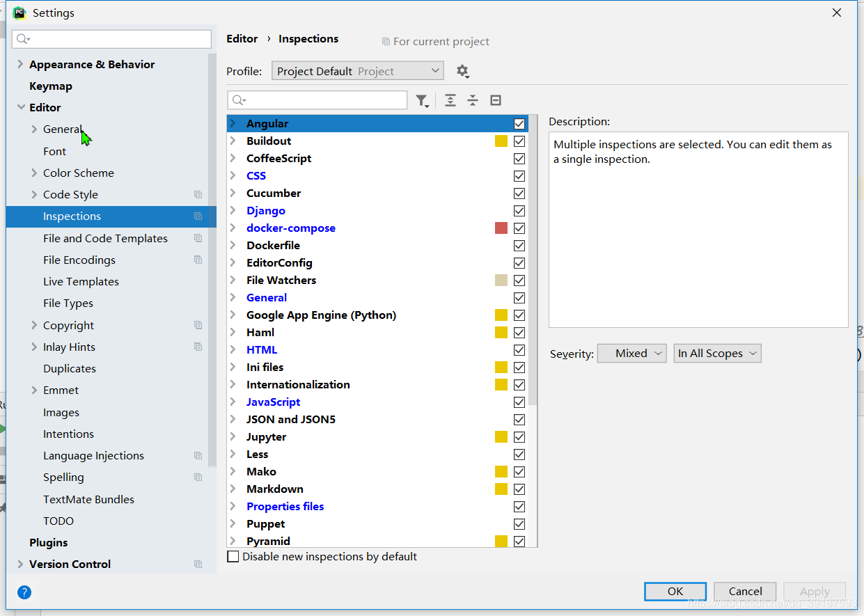
Task: Open the In All Scopes dropdown
Action: (717, 354)
